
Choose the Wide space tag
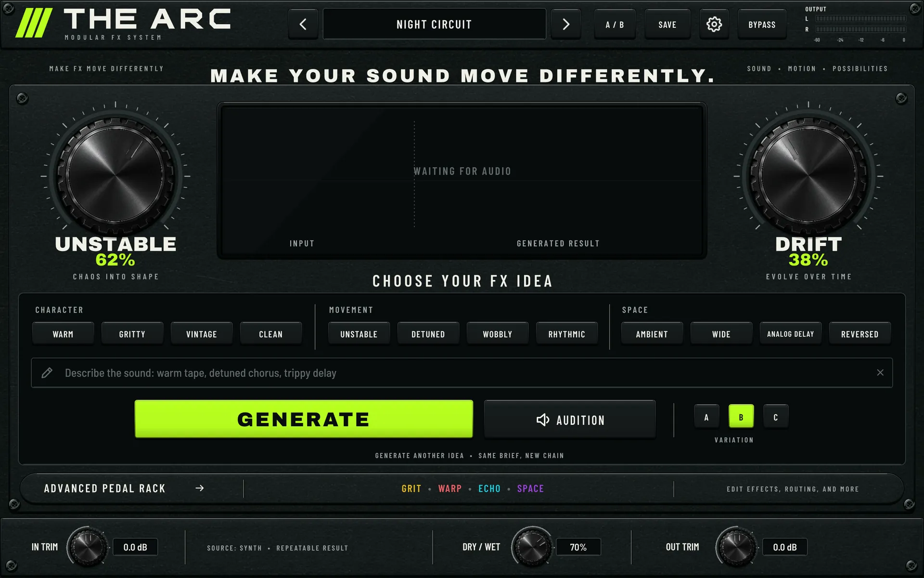click(x=721, y=334)
